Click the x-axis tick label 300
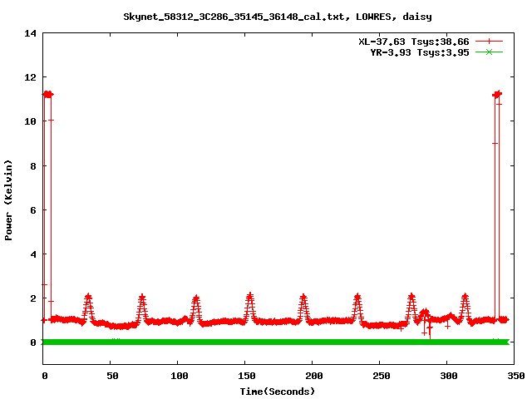This screenshot has height=399, width=532. 449,376
